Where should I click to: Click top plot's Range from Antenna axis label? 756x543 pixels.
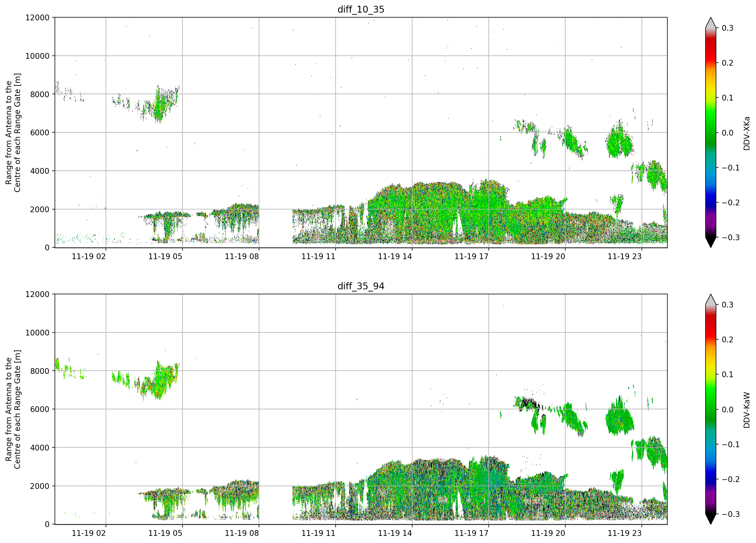pyautogui.click(x=13, y=133)
